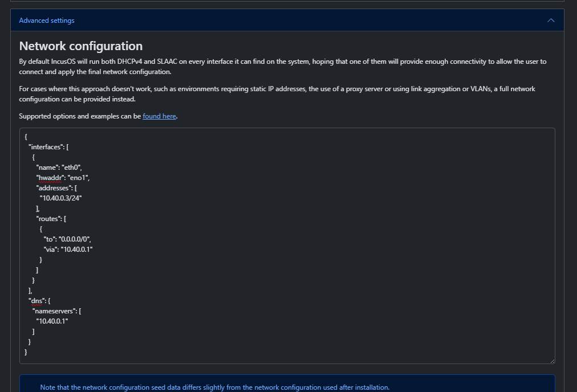Collapse the Advanced settings chevron arrow
Screen dimensions: 577x392
click(x=550, y=21)
